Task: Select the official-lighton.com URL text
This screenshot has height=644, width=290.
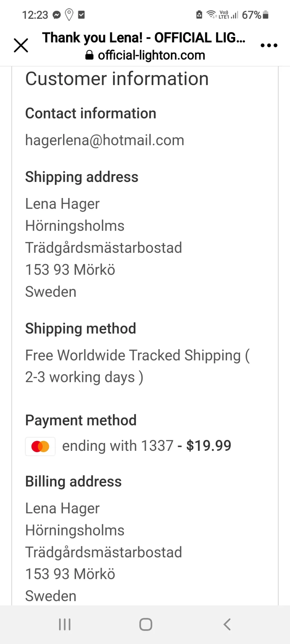Action: pos(151,55)
